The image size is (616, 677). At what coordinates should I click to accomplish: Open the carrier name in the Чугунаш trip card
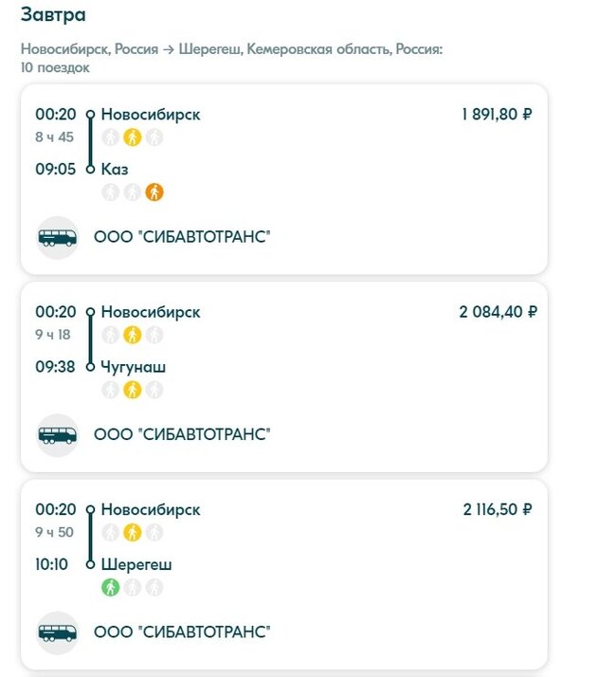(182, 435)
